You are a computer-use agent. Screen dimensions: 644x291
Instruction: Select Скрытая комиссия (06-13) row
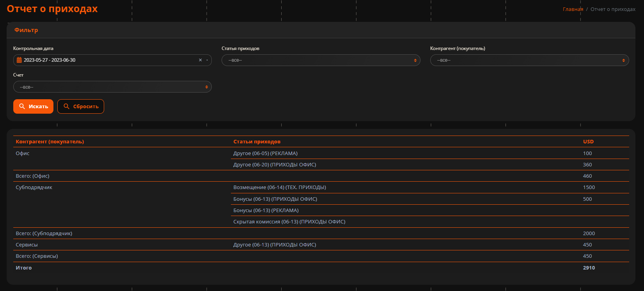[x=430, y=221]
